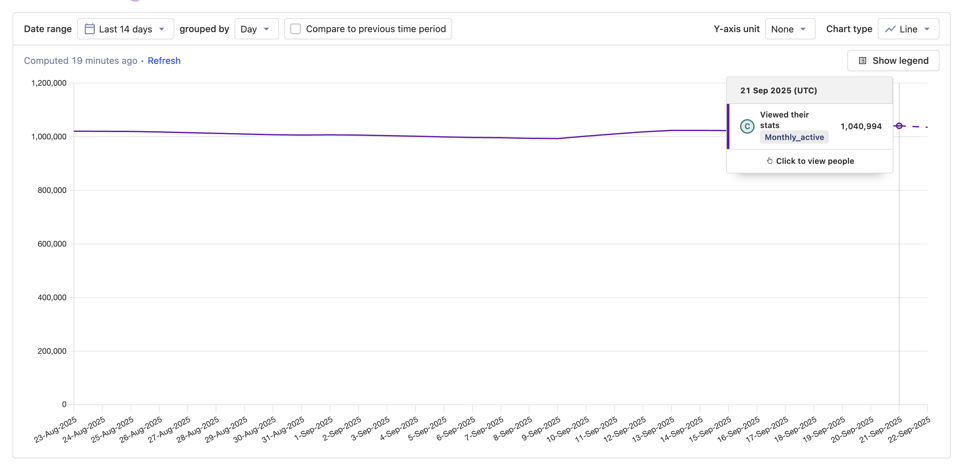Click the 21 Sep 2025 (UTC) tooltip header

778,90
